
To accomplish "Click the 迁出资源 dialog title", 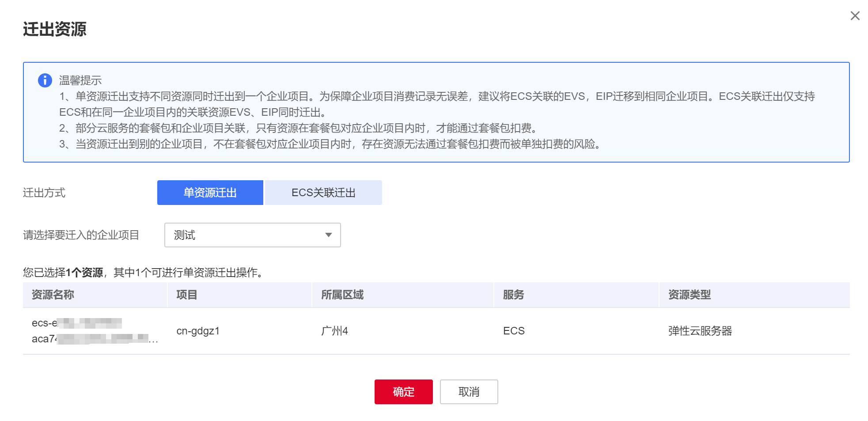I will [x=55, y=29].
